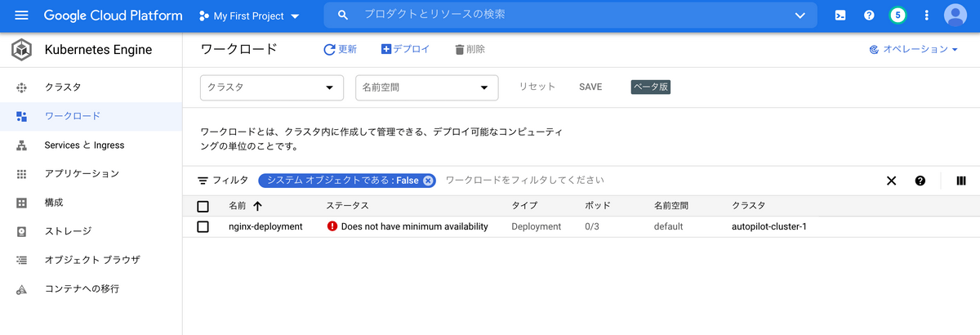This screenshot has width=980, height=335.
Task: Open the クラスタ filter dropdown
Action: 271,87
